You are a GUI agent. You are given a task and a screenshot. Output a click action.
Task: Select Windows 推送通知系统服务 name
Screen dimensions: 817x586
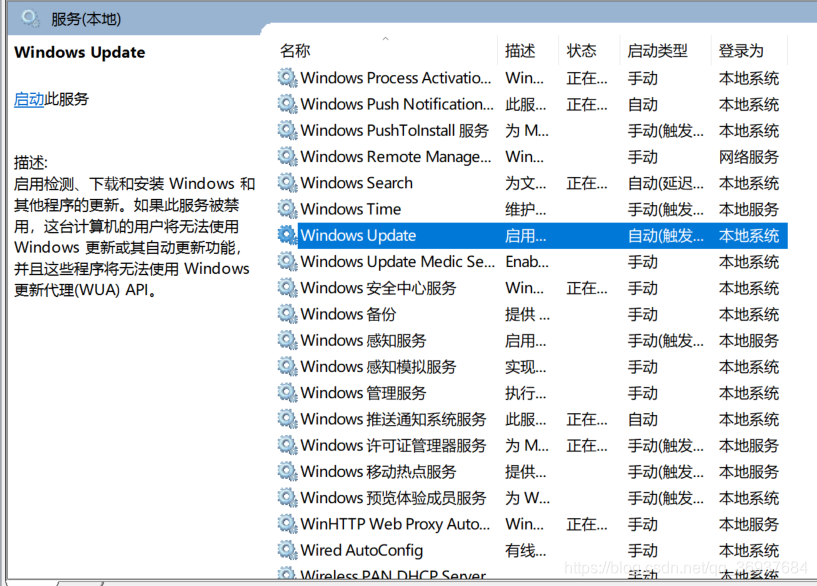pos(393,419)
